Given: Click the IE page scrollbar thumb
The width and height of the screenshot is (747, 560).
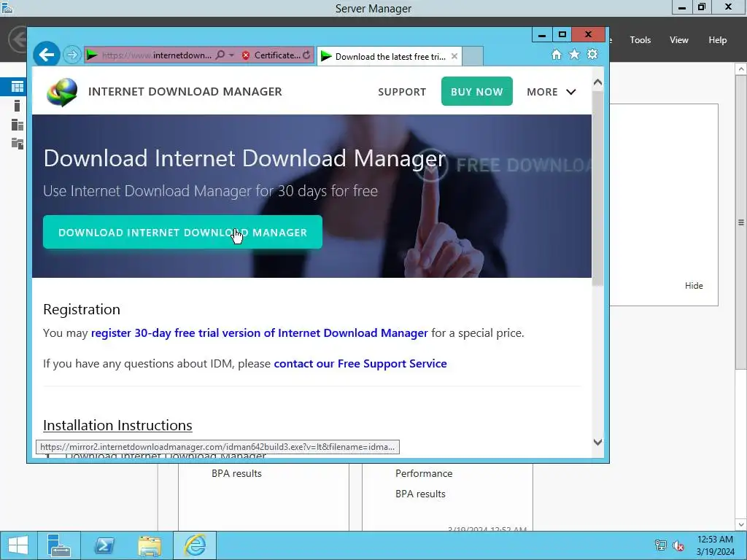Looking at the screenshot, I should 597,188.
